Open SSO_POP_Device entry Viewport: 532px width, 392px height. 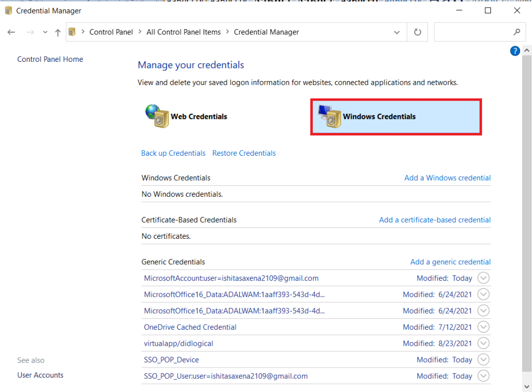[x=171, y=360]
